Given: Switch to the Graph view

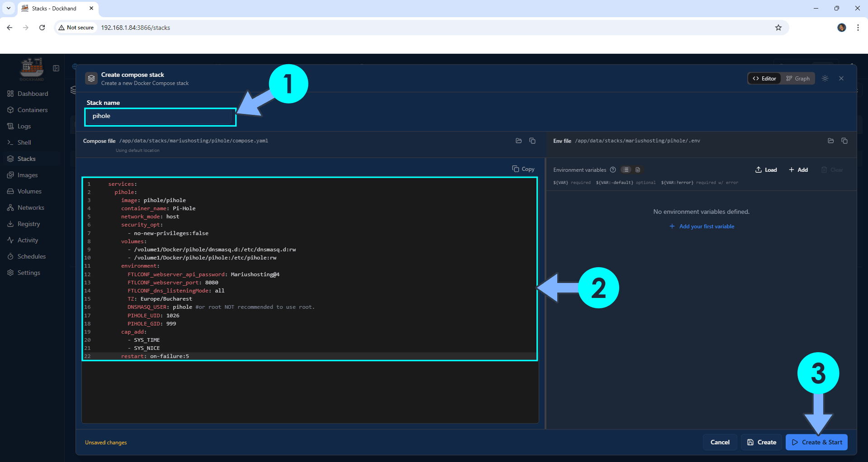Looking at the screenshot, I should (x=798, y=79).
